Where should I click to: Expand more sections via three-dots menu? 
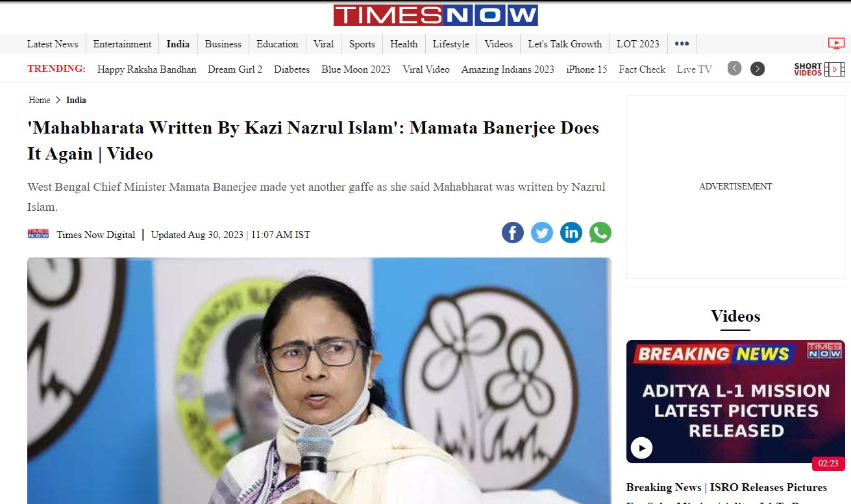(x=682, y=44)
